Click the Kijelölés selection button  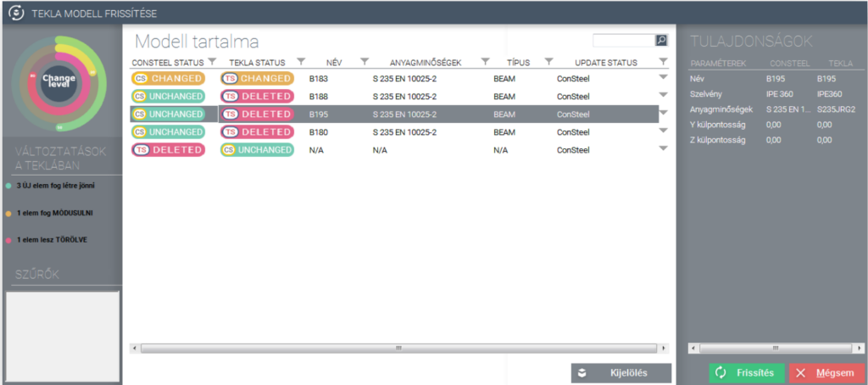pos(621,373)
